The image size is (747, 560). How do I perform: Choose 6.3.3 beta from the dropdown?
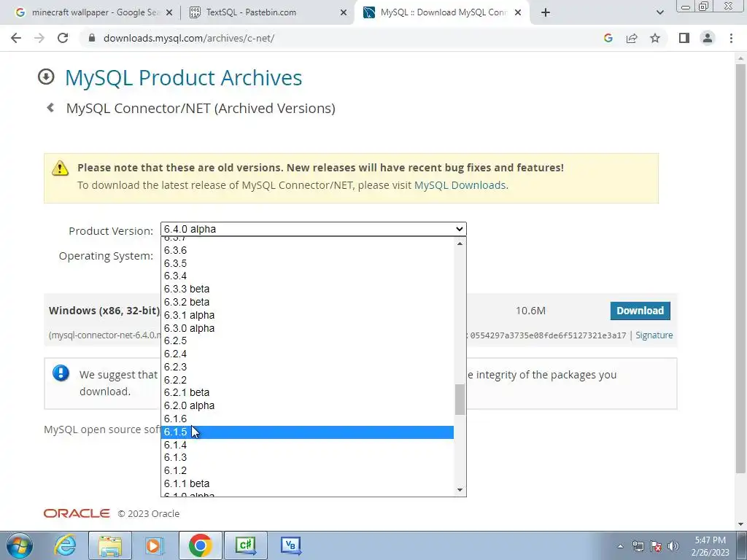coord(307,289)
